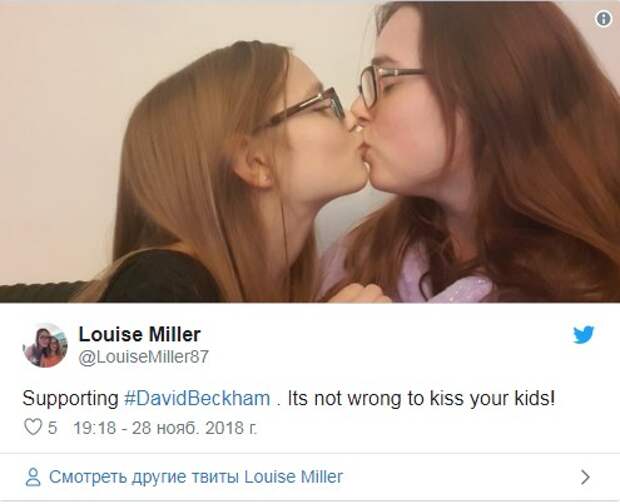This screenshot has width=620, height=504.
Task: Click the person icon before Смотреть другие твиты
Action: point(33,477)
